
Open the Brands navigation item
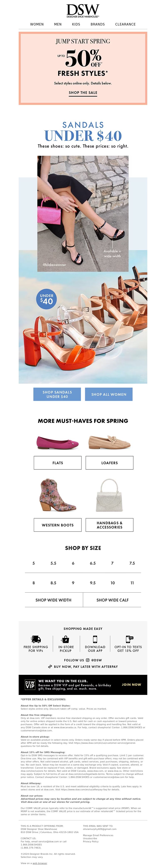tap(98, 24)
